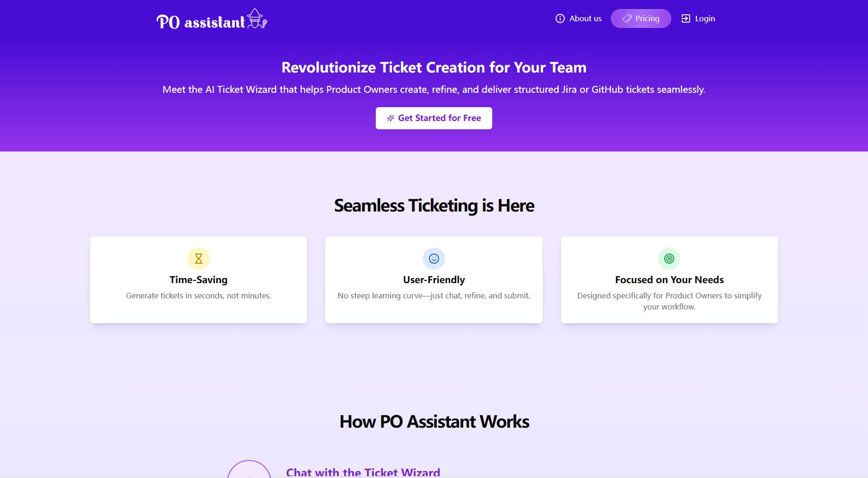Click the login arrow icon beside Login
The width and height of the screenshot is (868, 478).
point(685,18)
